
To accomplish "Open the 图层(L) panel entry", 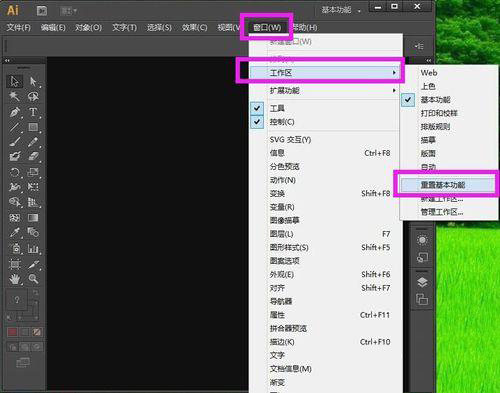I will pos(324,234).
